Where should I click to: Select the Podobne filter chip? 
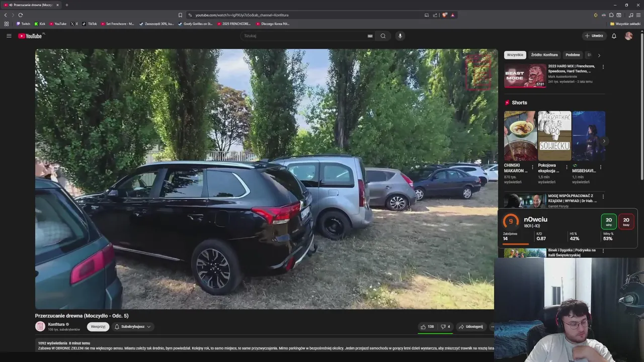573,55
